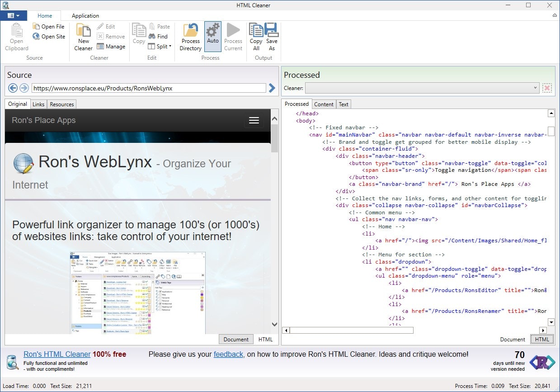Switch Processed pane to HTML view
Image resolution: width=560 pixels, height=392 pixels.
(542, 340)
